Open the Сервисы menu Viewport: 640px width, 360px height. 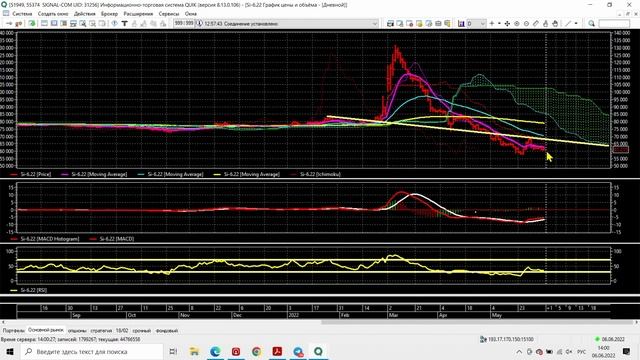point(169,13)
